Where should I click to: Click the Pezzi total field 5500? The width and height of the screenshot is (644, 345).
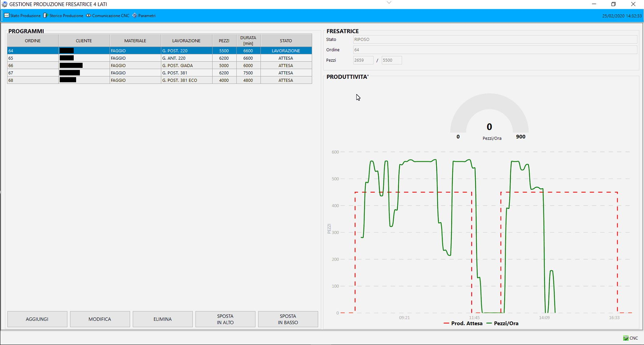pos(391,60)
